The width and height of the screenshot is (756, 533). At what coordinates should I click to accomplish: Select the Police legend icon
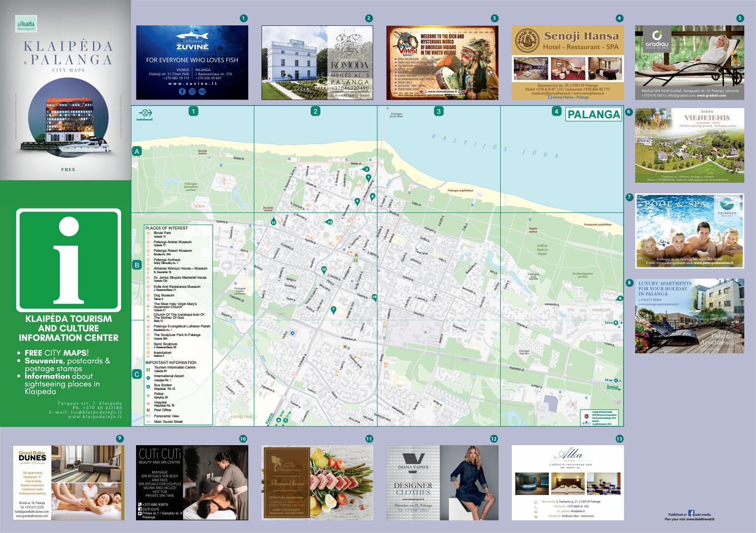[148, 395]
